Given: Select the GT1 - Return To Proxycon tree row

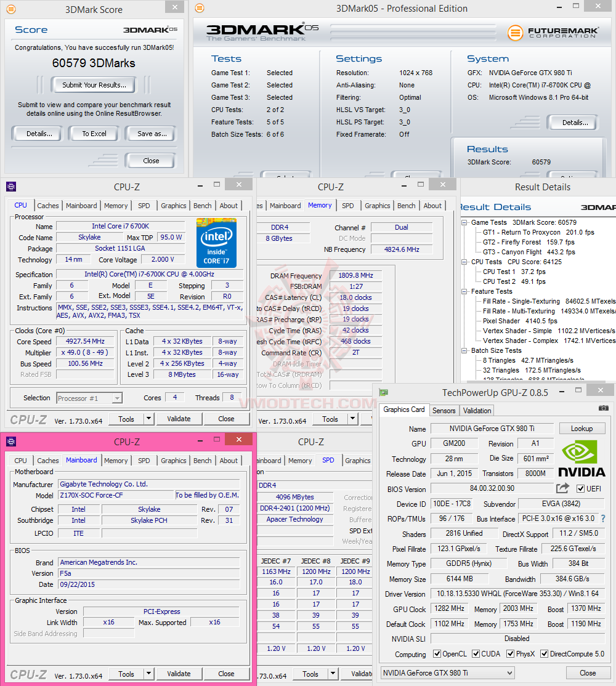Looking at the screenshot, I should pos(538,232).
